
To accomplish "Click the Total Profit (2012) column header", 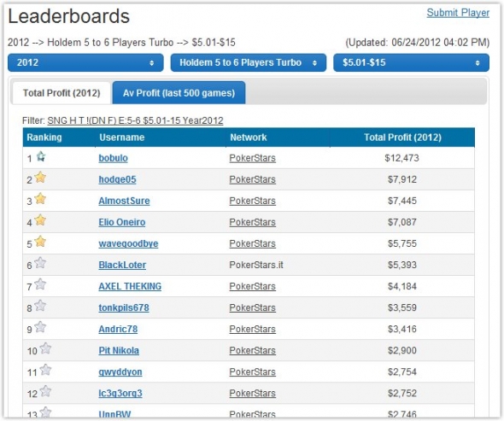I will point(402,137).
